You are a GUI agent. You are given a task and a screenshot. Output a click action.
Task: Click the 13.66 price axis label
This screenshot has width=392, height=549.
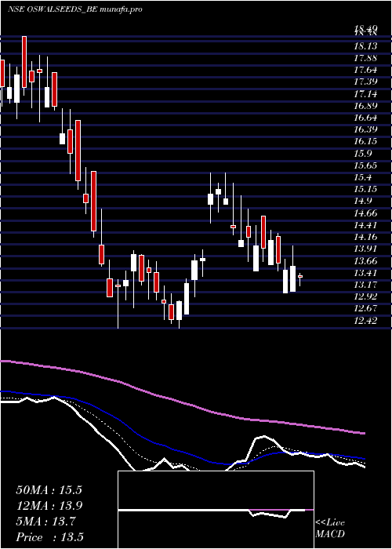click(365, 261)
